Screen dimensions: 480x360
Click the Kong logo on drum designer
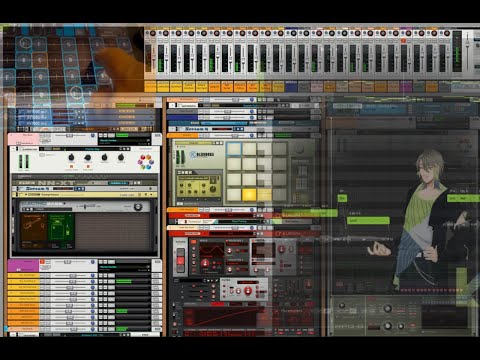click(x=202, y=154)
